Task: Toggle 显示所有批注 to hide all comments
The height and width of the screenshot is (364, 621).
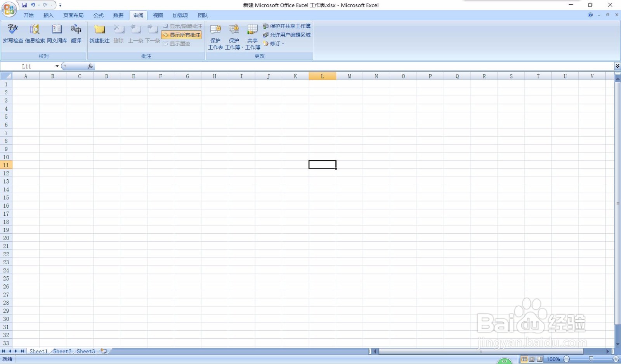Action: (x=182, y=35)
